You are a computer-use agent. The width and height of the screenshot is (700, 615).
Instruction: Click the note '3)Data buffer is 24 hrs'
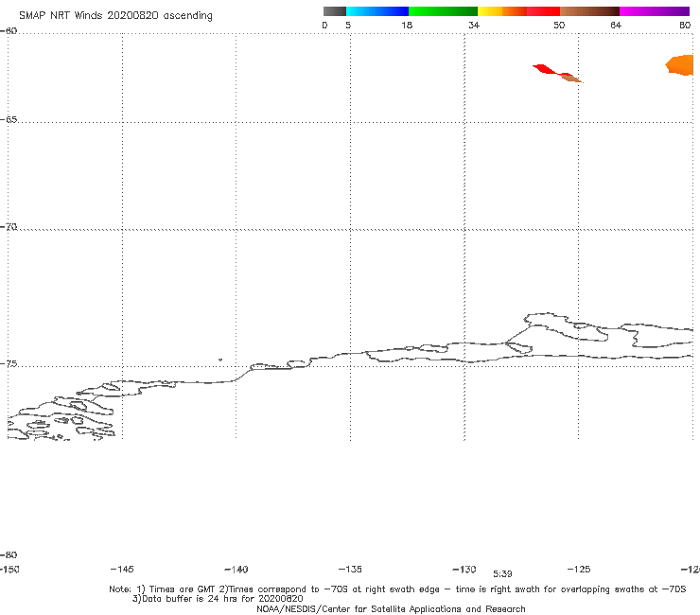click(218, 599)
